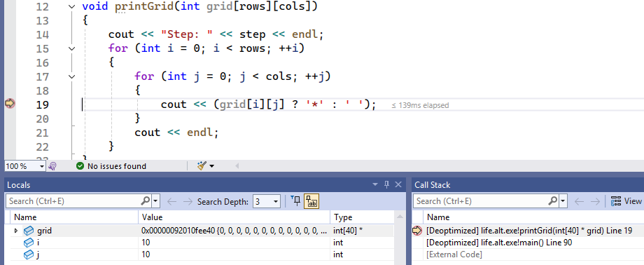Click the i variable cube icon
The height and width of the screenshot is (265, 644).
(x=28, y=243)
